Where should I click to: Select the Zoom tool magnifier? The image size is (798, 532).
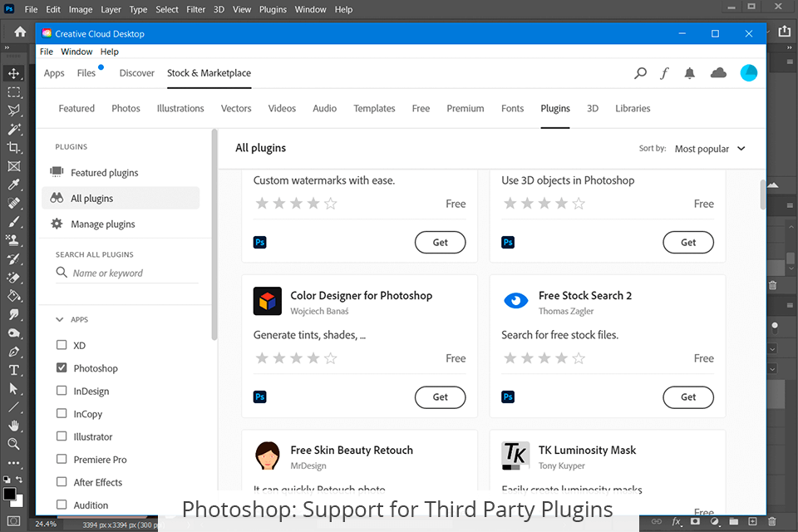click(14, 444)
